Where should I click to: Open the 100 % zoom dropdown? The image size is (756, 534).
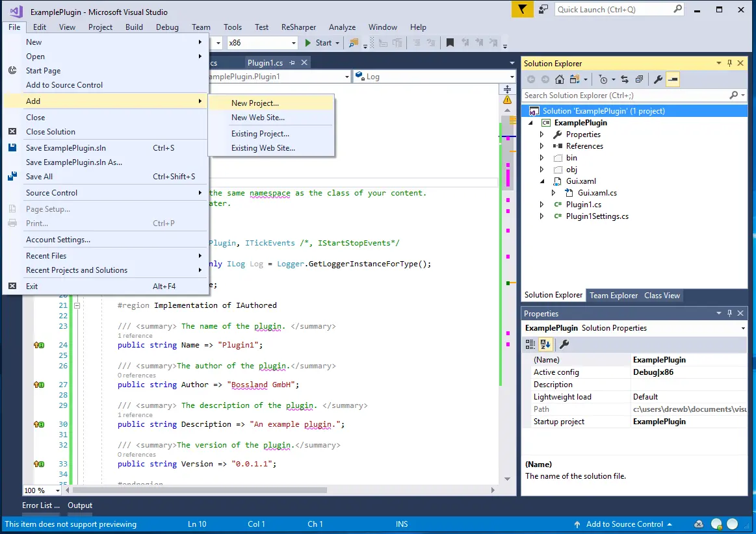tap(57, 490)
